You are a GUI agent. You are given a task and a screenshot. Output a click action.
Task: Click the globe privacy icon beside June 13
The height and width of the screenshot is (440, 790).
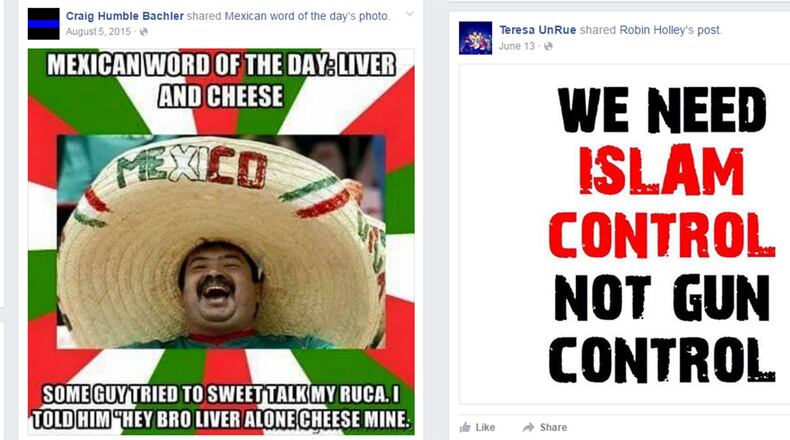548,46
